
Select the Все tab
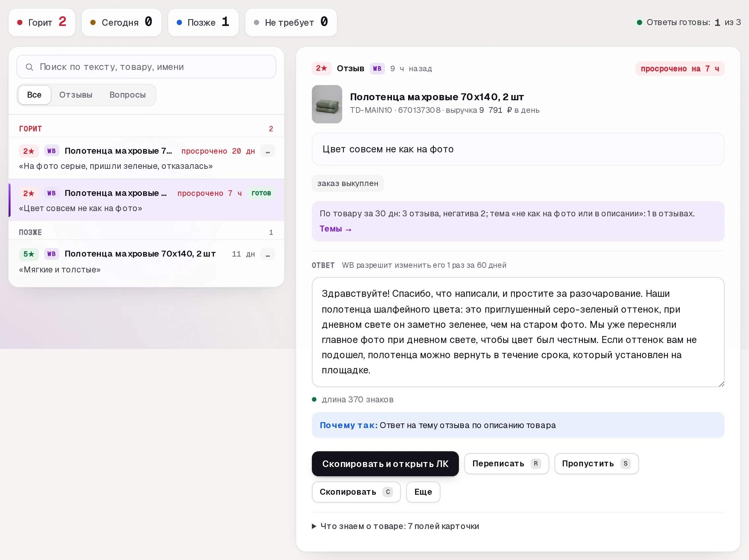(x=34, y=95)
